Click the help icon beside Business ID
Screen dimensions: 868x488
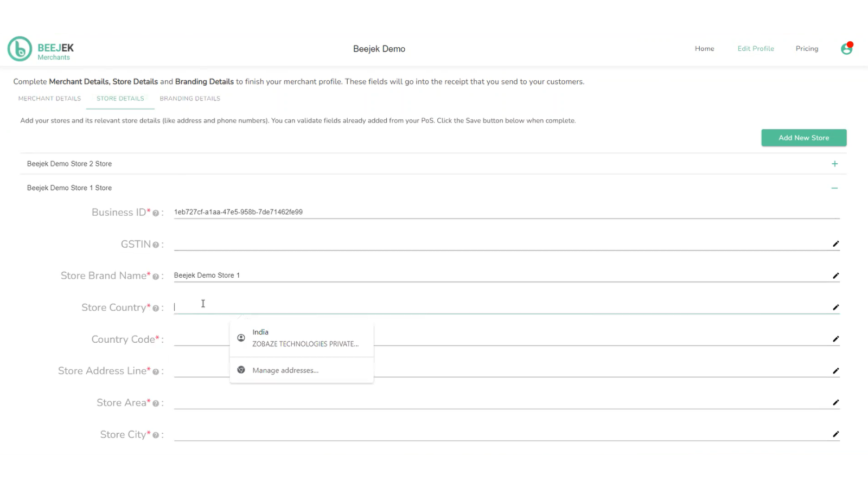point(156,213)
